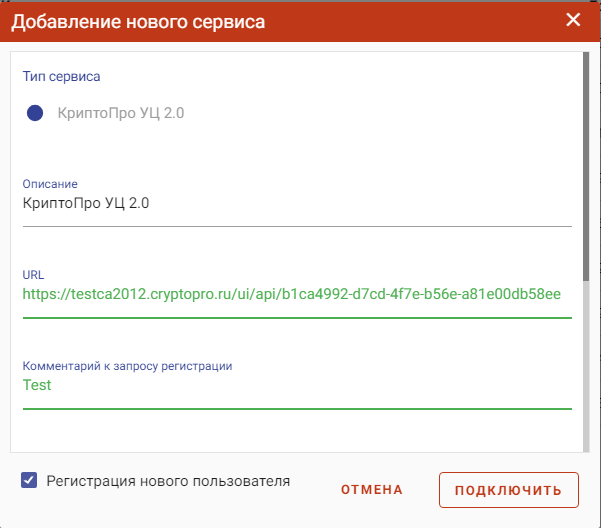Click the light scrollbar track below the thumb
The width and height of the screenshot is (601, 528).
point(586,366)
